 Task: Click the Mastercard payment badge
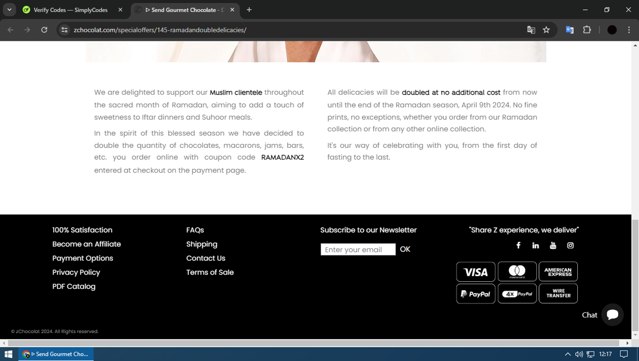point(517,272)
